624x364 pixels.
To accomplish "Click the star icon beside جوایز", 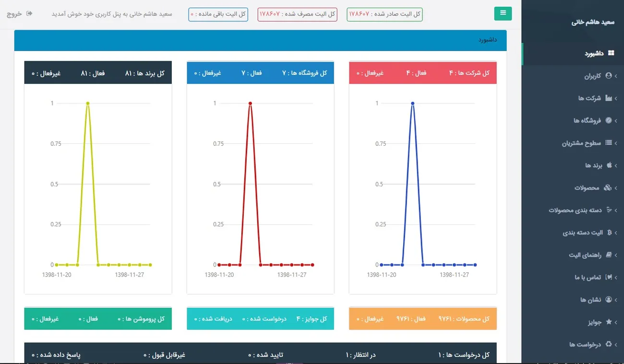I will 609,322.
